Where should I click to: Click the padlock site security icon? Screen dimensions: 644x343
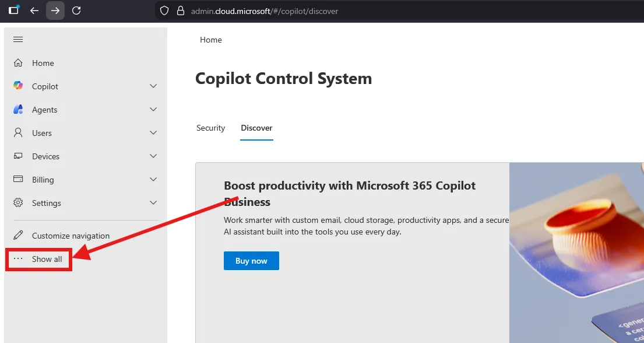(x=180, y=10)
